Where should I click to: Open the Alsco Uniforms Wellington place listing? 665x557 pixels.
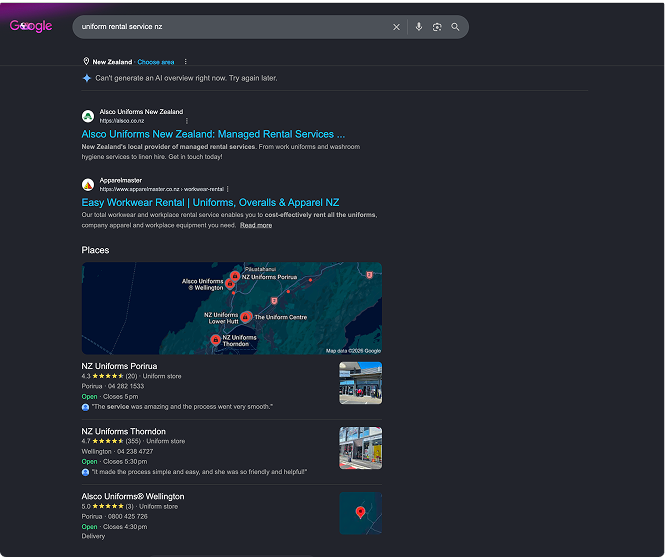click(x=133, y=496)
